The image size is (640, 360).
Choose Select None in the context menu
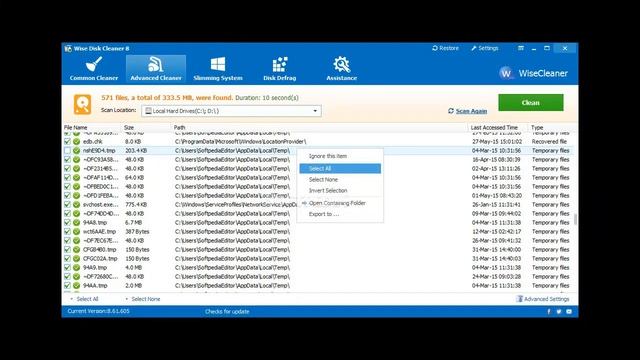(x=340, y=180)
